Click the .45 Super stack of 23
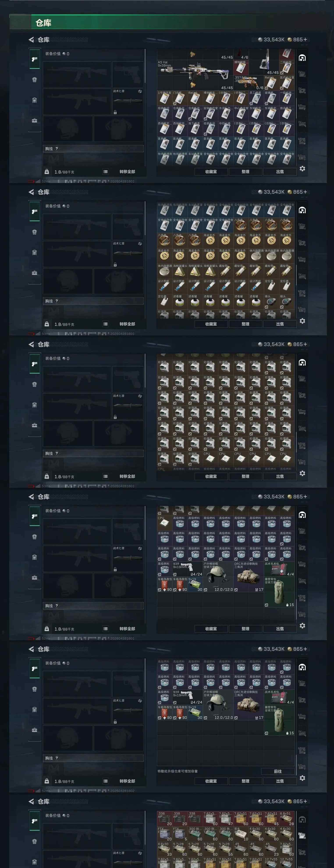This screenshot has width=334, height=868. pyautogui.click(x=271, y=849)
